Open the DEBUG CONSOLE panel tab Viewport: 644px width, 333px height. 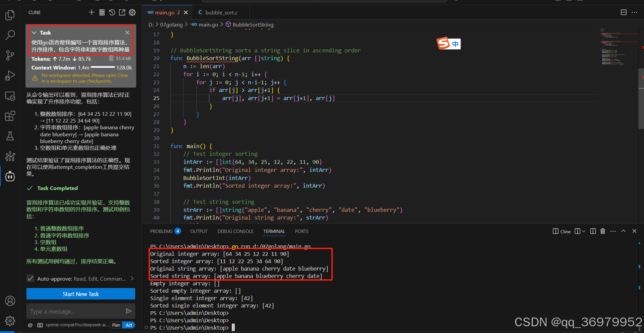[x=235, y=231]
